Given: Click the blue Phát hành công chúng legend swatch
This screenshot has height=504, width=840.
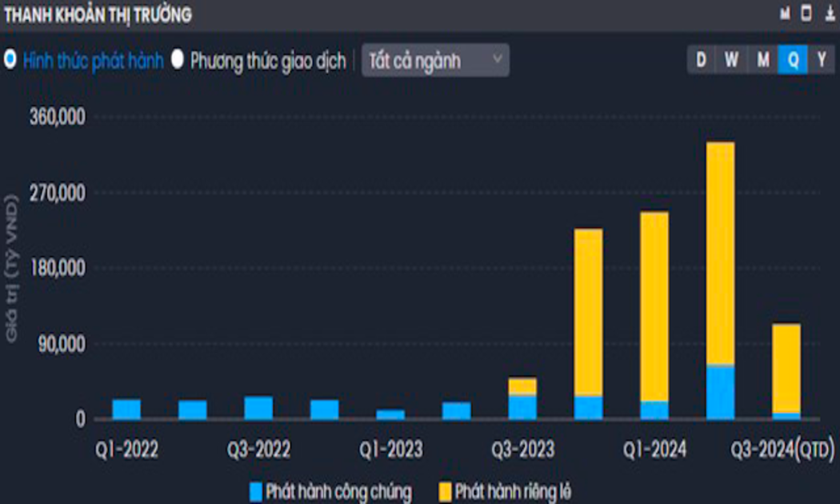Looking at the screenshot, I should [x=256, y=490].
